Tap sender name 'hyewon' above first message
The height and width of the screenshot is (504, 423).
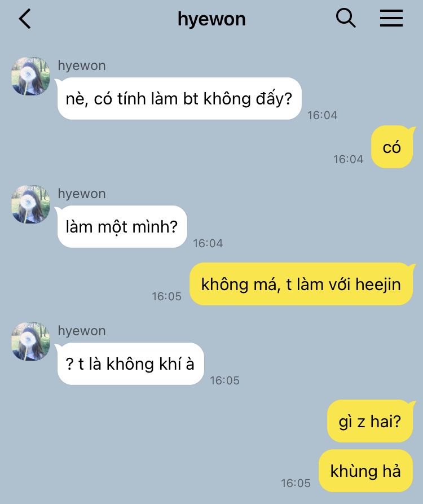[82, 65]
